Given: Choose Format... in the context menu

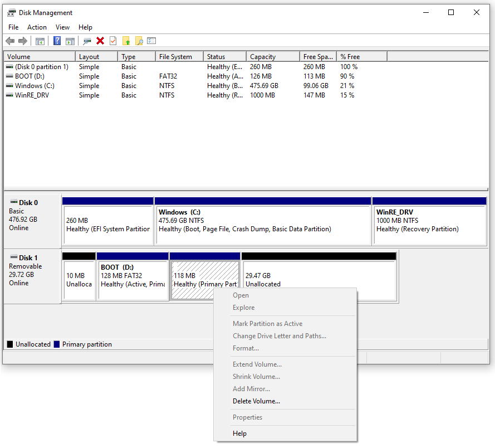Looking at the screenshot, I should point(285,348).
